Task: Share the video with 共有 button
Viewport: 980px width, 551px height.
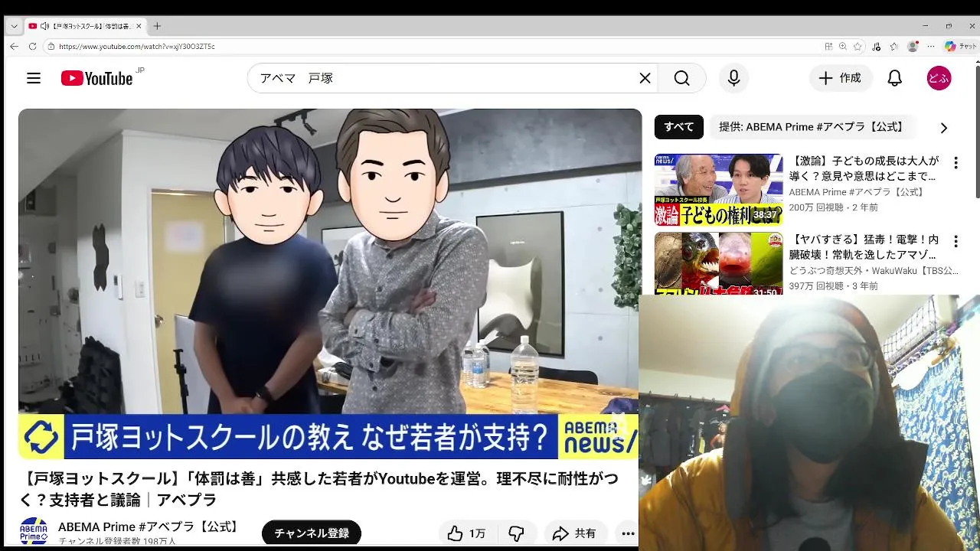Action: [x=575, y=533]
